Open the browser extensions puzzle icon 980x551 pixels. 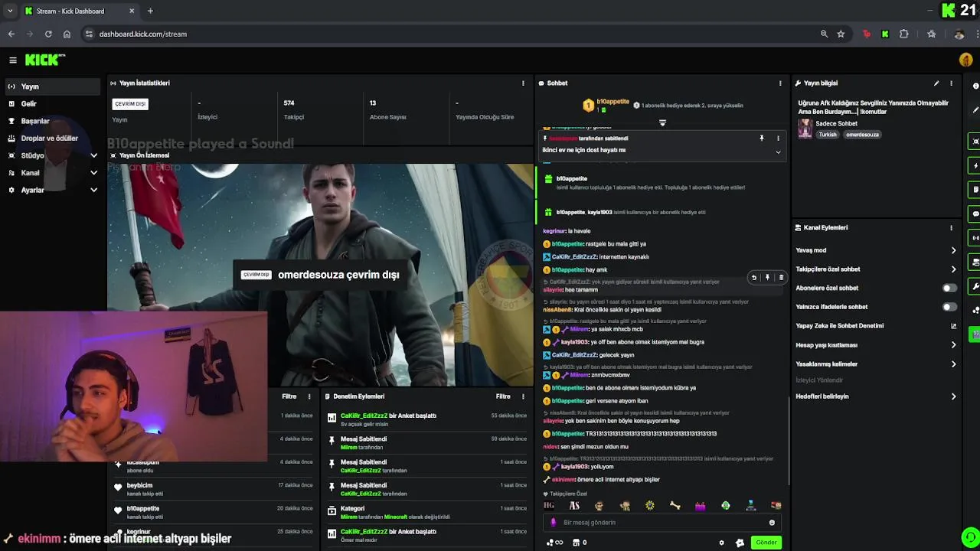click(x=904, y=34)
